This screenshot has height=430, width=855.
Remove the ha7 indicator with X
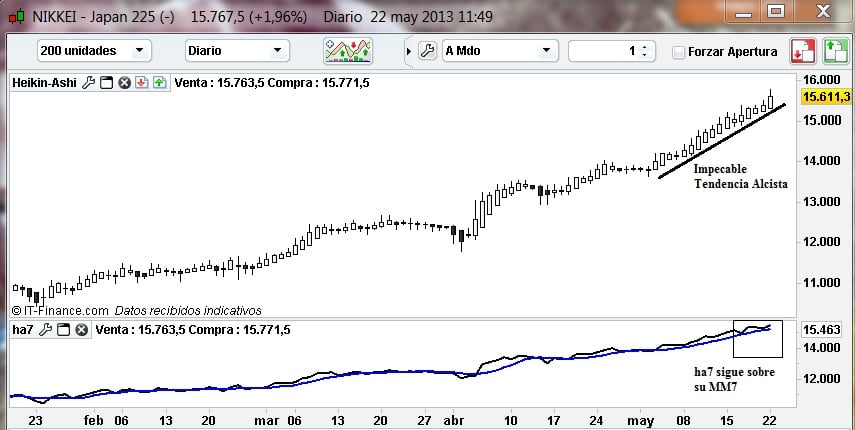click(82, 330)
